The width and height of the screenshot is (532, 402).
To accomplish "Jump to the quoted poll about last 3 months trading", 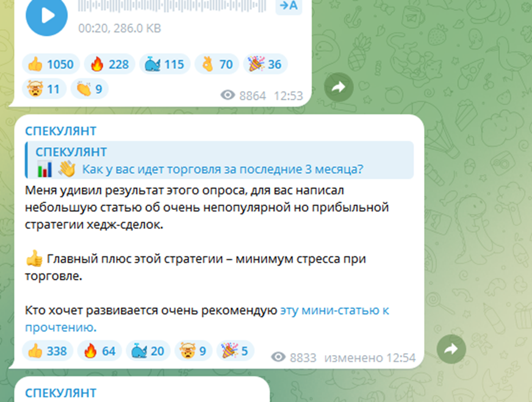I will pyautogui.click(x=219, y=160).
